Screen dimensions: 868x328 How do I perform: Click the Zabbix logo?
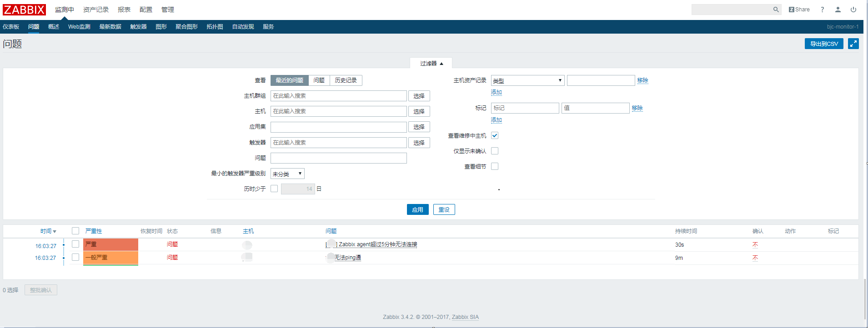(24, 10)
